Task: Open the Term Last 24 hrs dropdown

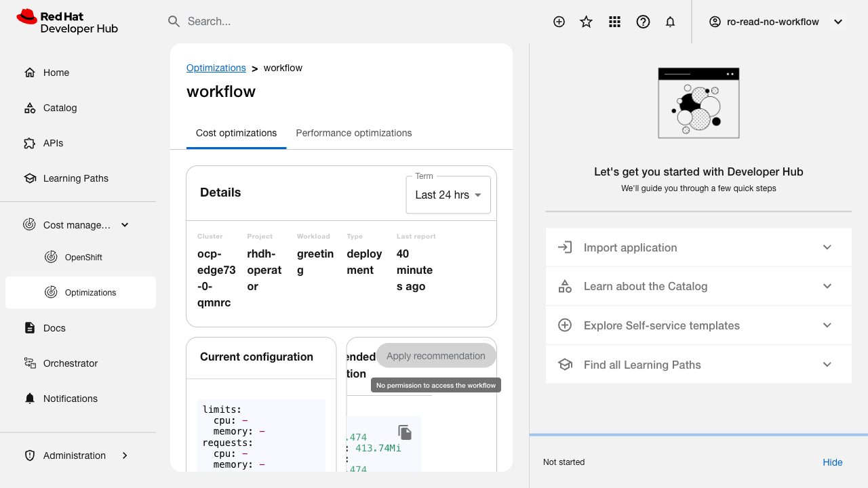Action: pyautogui.click(x=448, y=195)
